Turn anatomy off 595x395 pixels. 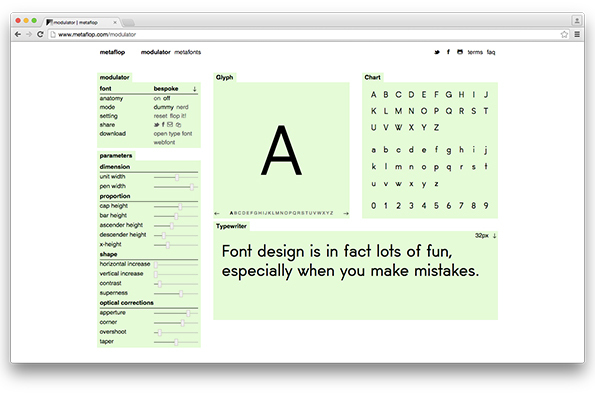point(166,98)
